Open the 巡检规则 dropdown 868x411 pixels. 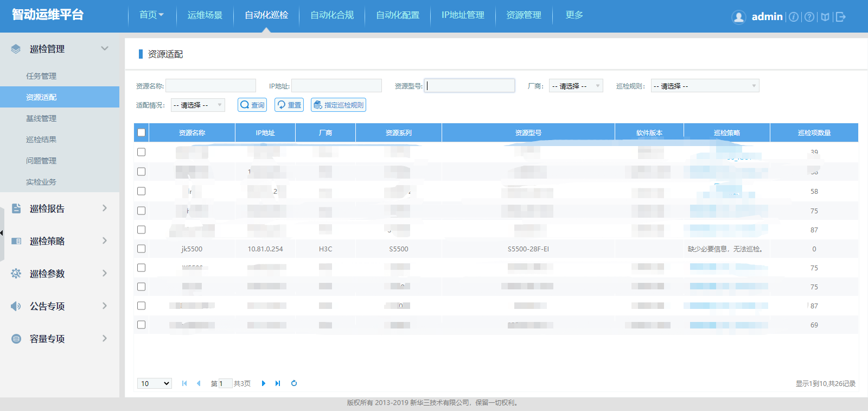(705, 86)
